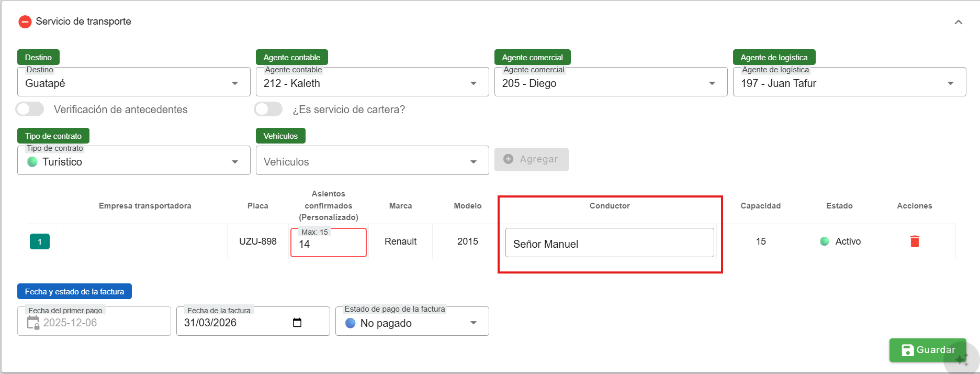This screenshot has width=980, height=374.
Task: Click the Guardar button
Action: 927,350
